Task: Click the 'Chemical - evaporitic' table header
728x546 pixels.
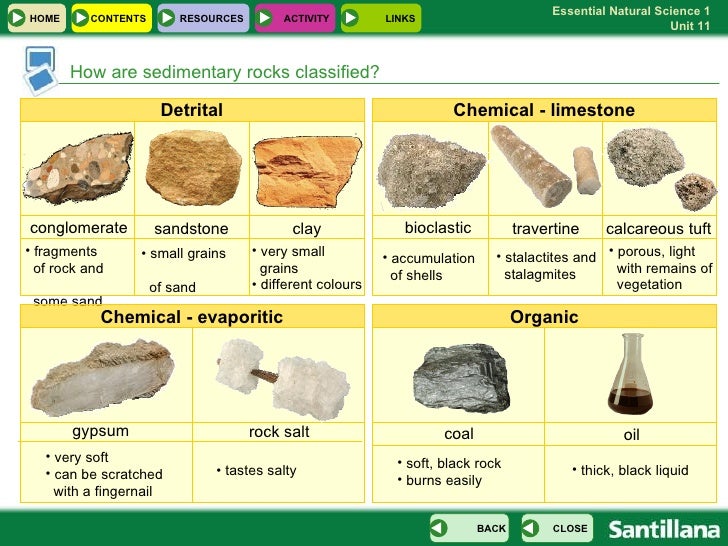Action: tap(192, 317)
